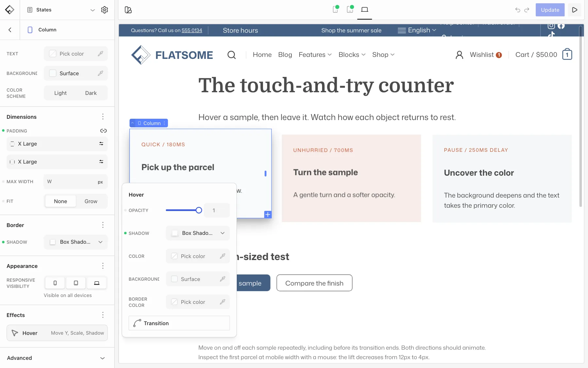
Task: Open the Blocks menu in site navigation
Action: coord(352,55)
